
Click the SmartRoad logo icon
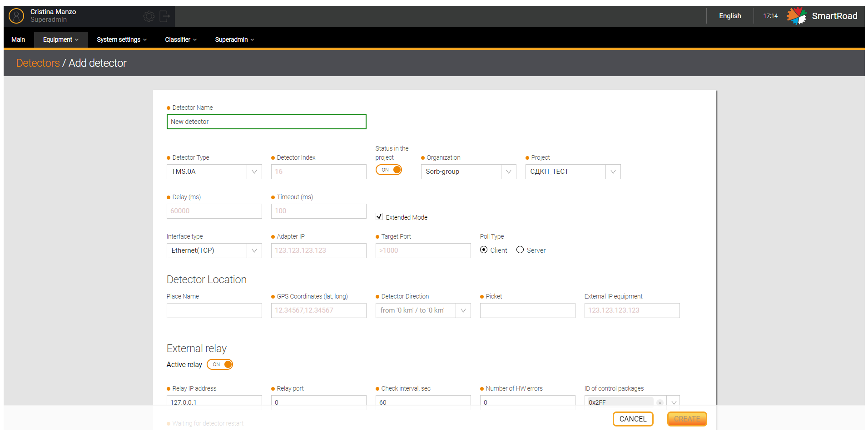pos(797,16)
